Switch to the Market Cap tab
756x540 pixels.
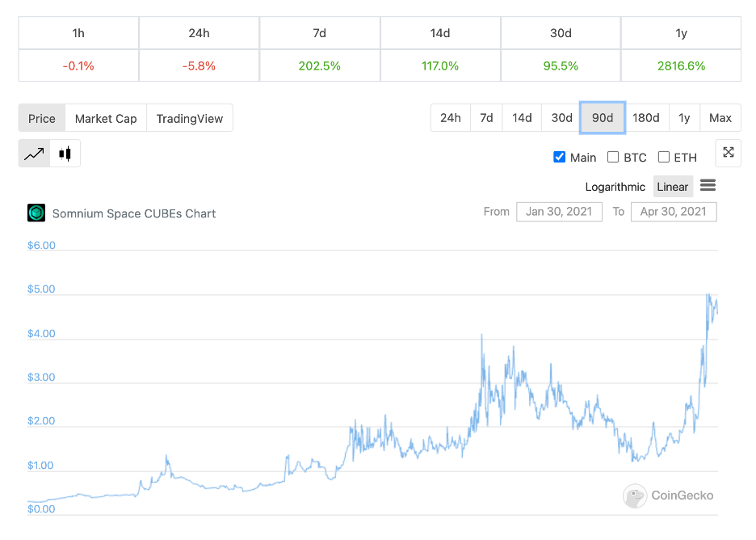point(106,118)
